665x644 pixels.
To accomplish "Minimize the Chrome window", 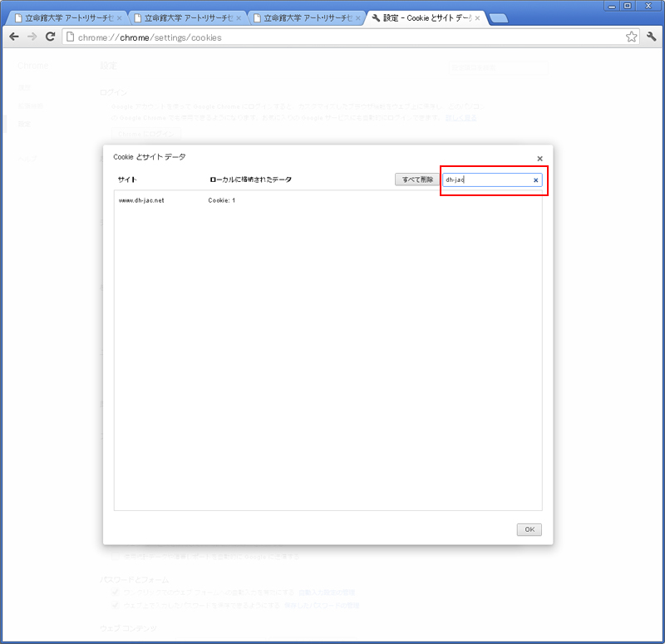I will (612, 6).
